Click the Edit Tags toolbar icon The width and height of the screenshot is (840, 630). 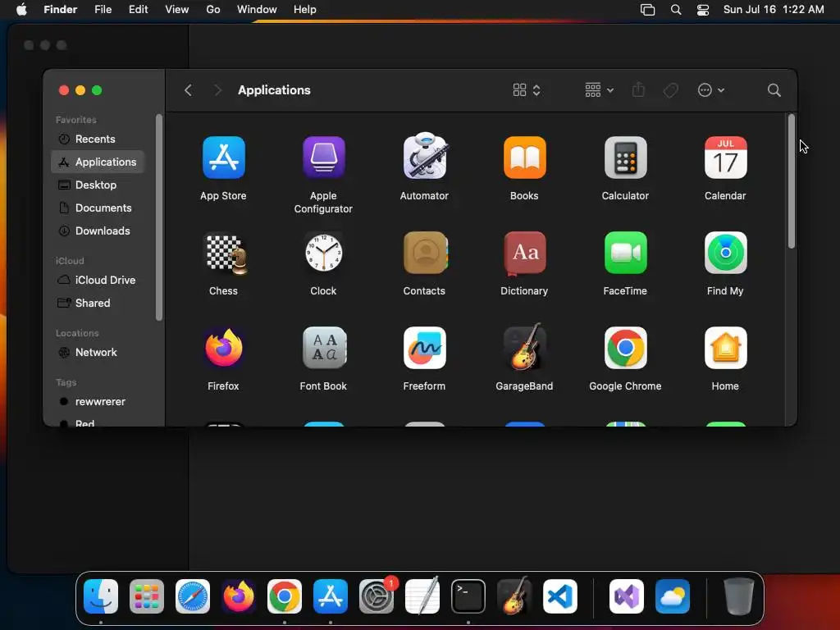click(670, 90)
